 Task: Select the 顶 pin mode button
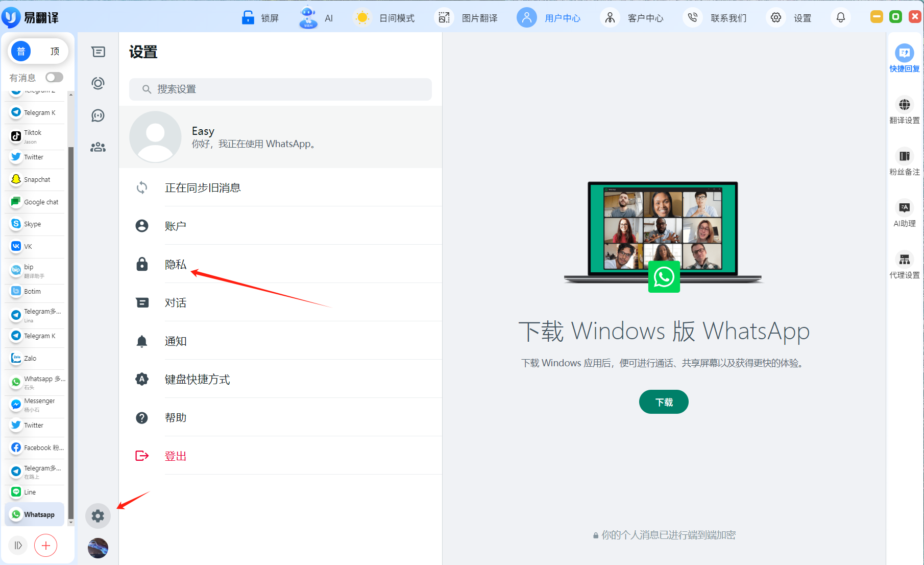click(x=55, y=51)
